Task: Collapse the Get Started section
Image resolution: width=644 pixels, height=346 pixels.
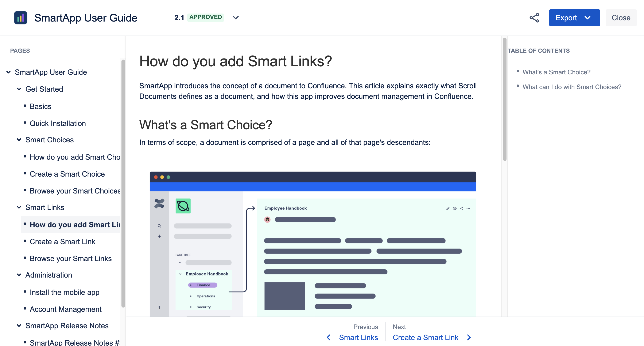Action: (x=19, y=89)
